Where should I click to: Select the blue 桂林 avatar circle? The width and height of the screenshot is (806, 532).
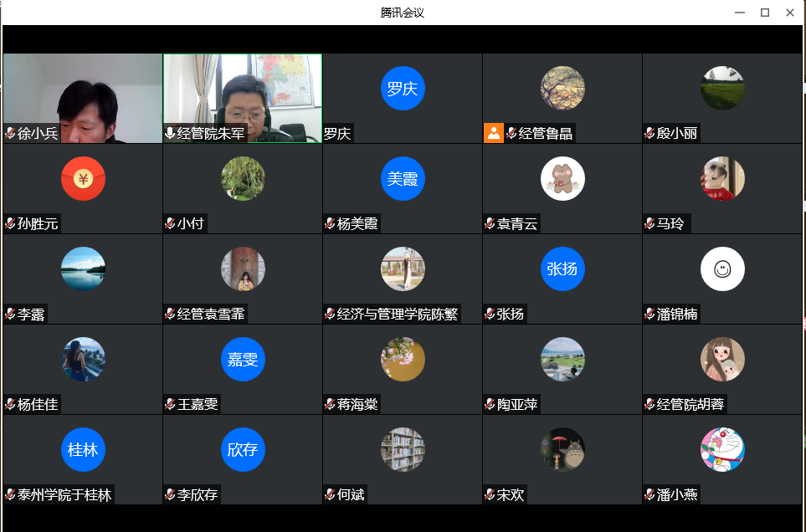coord(83,449)
